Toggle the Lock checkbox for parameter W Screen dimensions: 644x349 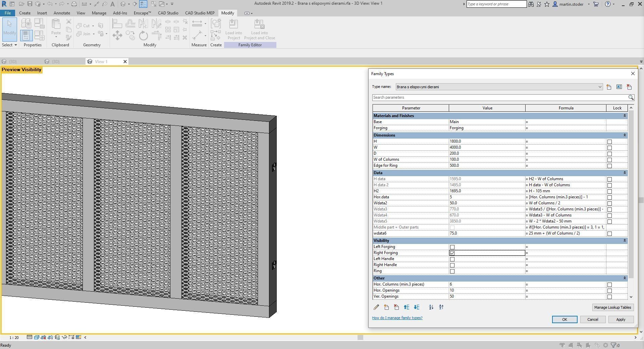click(x=609, y=148)
